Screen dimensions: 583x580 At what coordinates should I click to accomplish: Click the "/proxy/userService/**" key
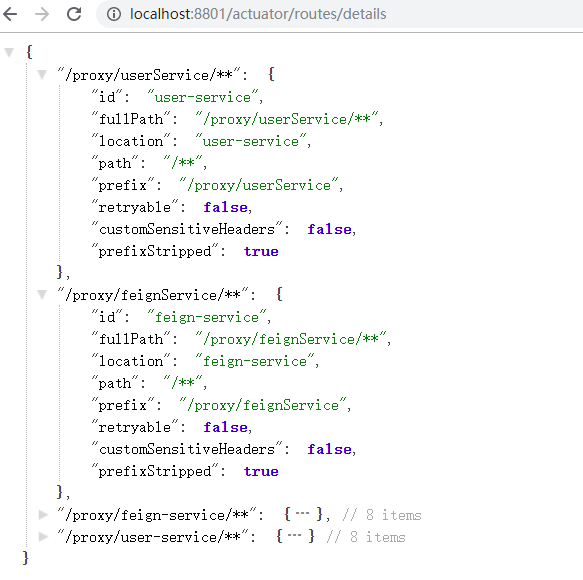pos(149,75)
